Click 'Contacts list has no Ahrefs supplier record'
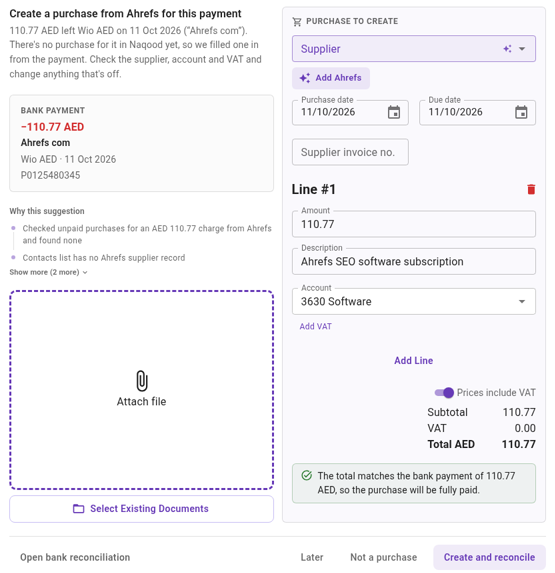 click(104, 258)
